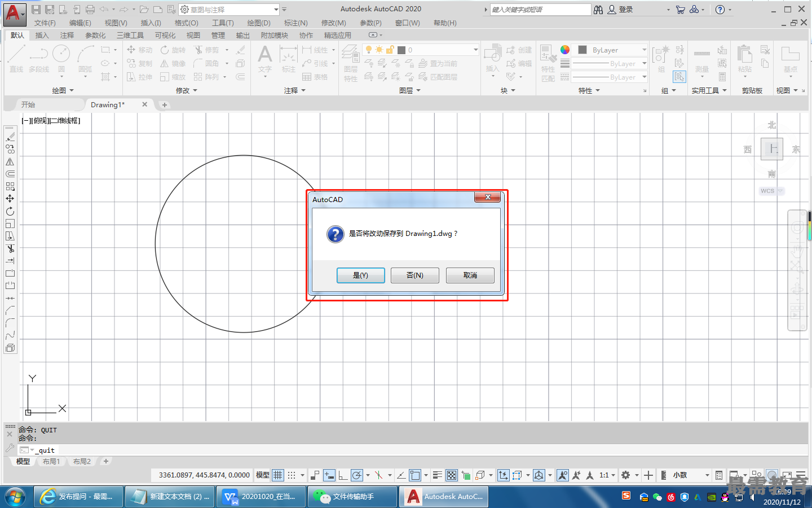Viewport: 812px width, 508px height.
Task: Expand the 注释 panel dropdown
Action: tap(295, 90)
